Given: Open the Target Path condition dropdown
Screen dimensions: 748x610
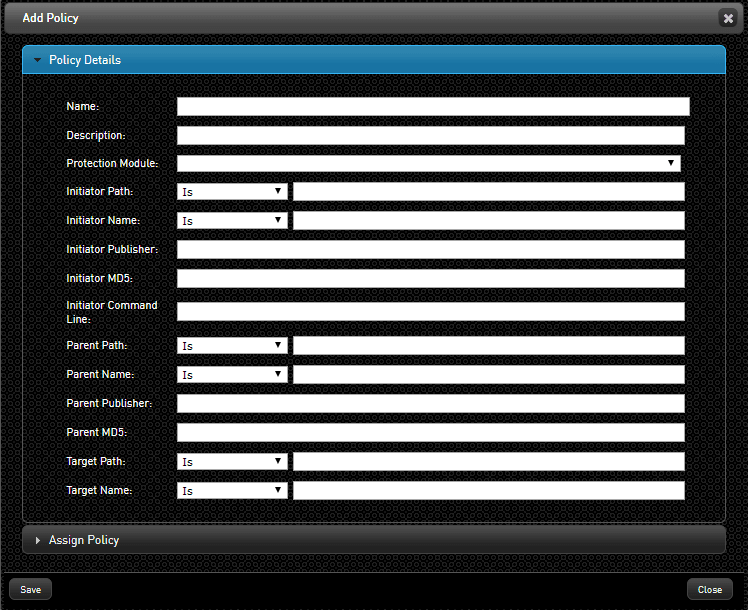Looking at the screenshot, I should (x=232, y=462).
